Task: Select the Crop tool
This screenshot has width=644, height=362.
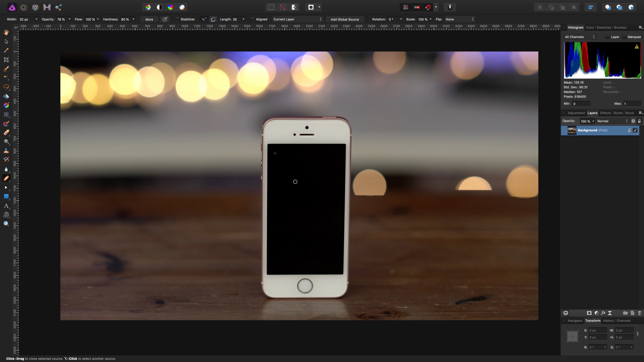Action: click(x=6, y=60)
